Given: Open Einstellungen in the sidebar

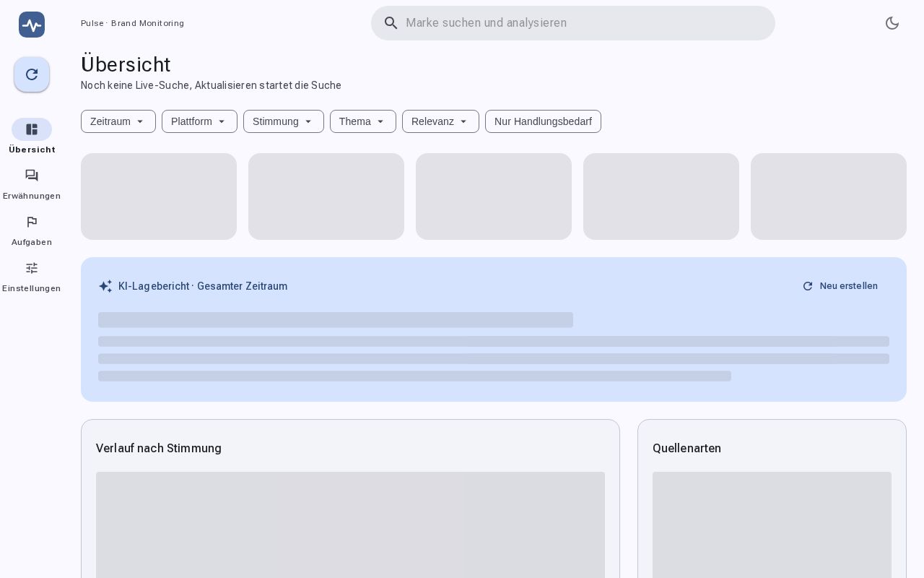Looking at the screenshot, I should pos(32,275).
